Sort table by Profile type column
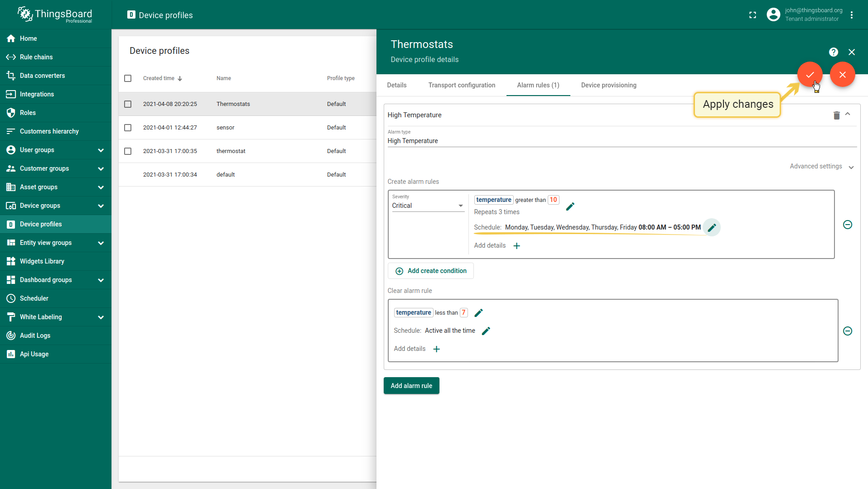Image resolution: width=868 pixels, height=489 pixels. point(341,78)
